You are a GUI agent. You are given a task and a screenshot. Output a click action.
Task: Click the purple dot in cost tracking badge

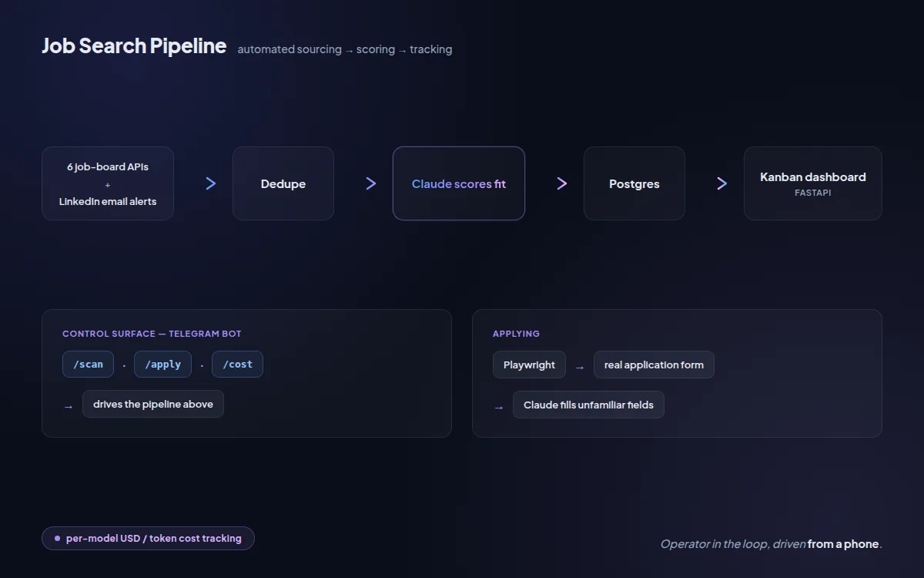point(57,538)
